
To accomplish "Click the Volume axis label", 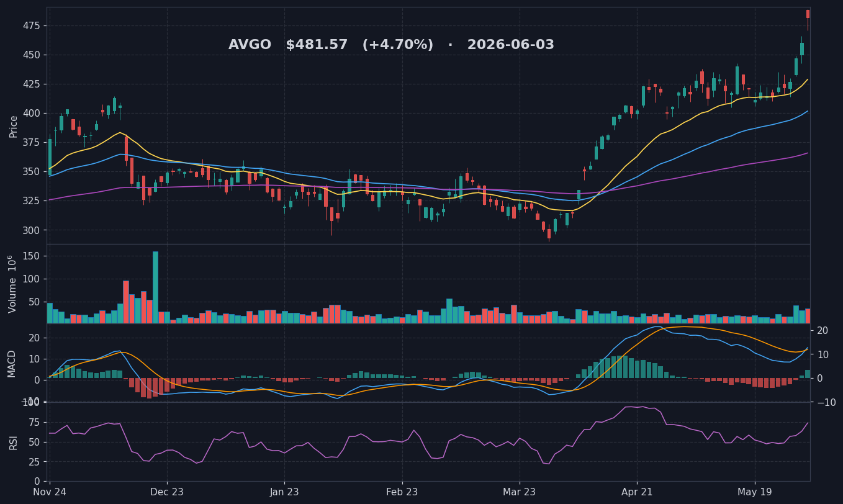I will click(14, 284).
